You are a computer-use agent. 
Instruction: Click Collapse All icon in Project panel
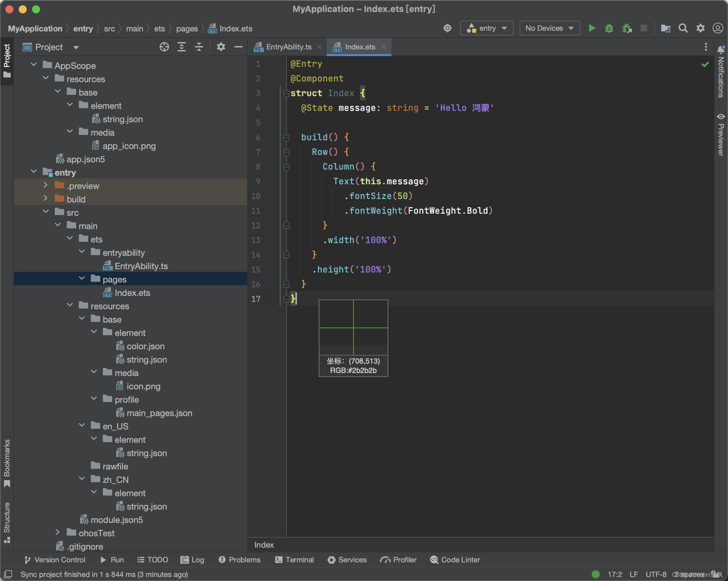[199, 47]
